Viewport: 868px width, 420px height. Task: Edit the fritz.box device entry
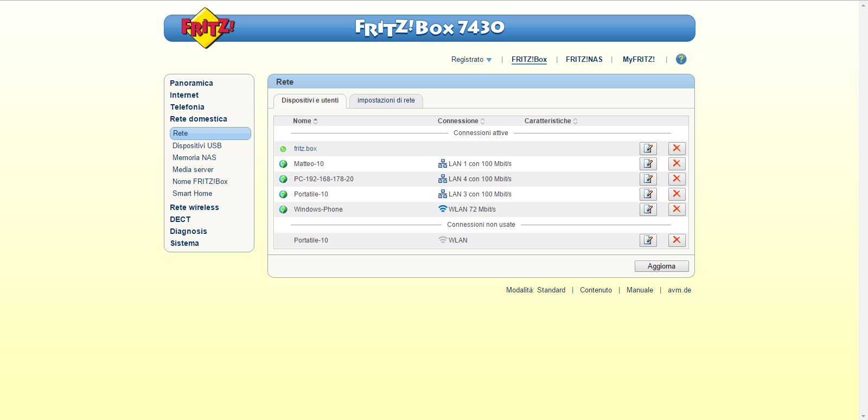coord(648,149)
